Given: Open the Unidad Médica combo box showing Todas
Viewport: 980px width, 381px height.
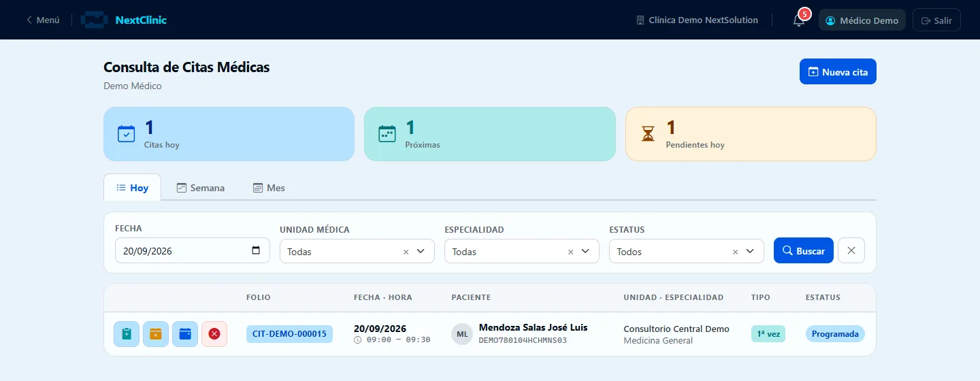Looking at the screenshot, I should tap(357, 251).
